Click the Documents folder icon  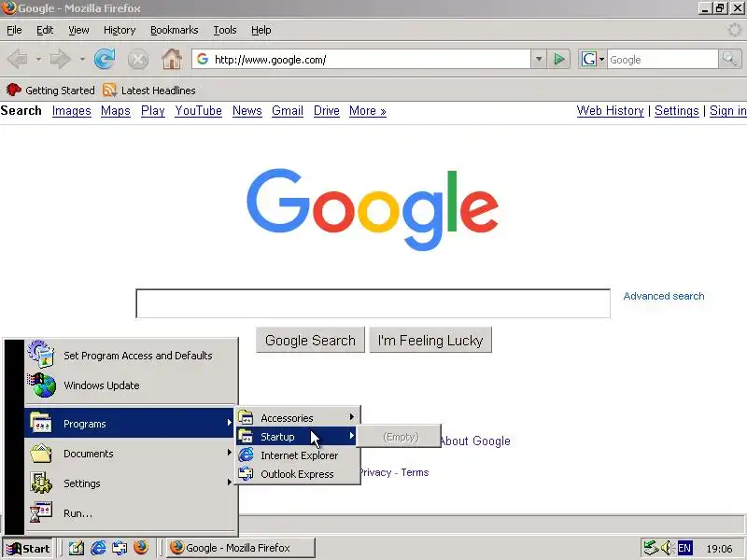41,453
